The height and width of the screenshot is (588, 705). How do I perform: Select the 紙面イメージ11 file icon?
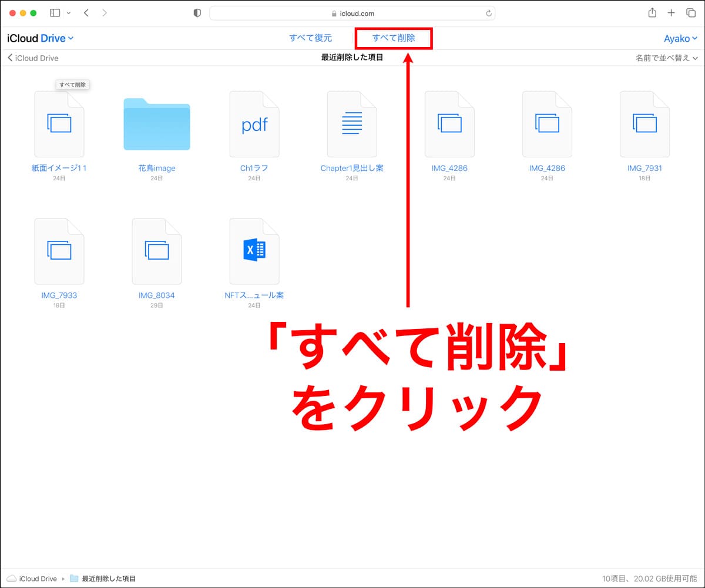coord(59,124)
